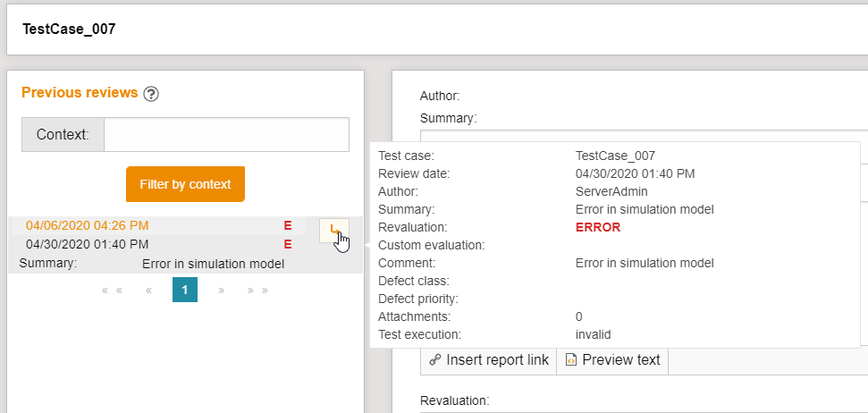The image size is (868, 413).
Task: Click red E status on 04/30/2020 review
Action: 288,244
